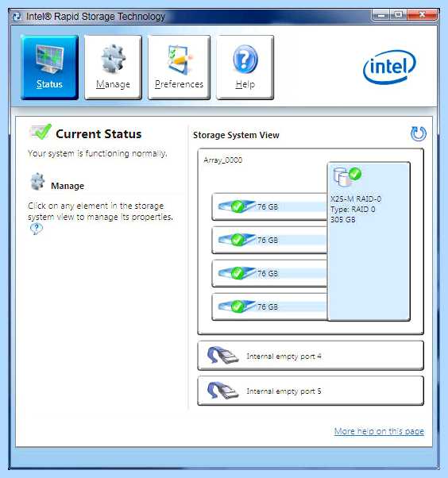Screen dimensions: 448x478
Task: Open the Status tab
Action: click(49, 67)
